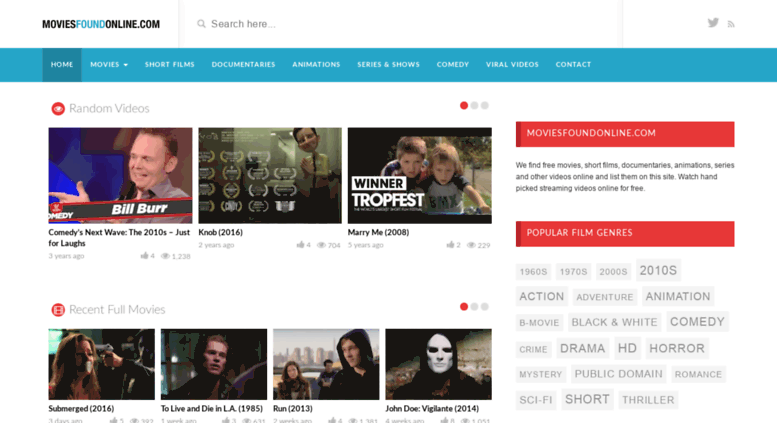Open John Doe: Vigilante (2014) title link
The image size is (777, 423).
[432, 409]
